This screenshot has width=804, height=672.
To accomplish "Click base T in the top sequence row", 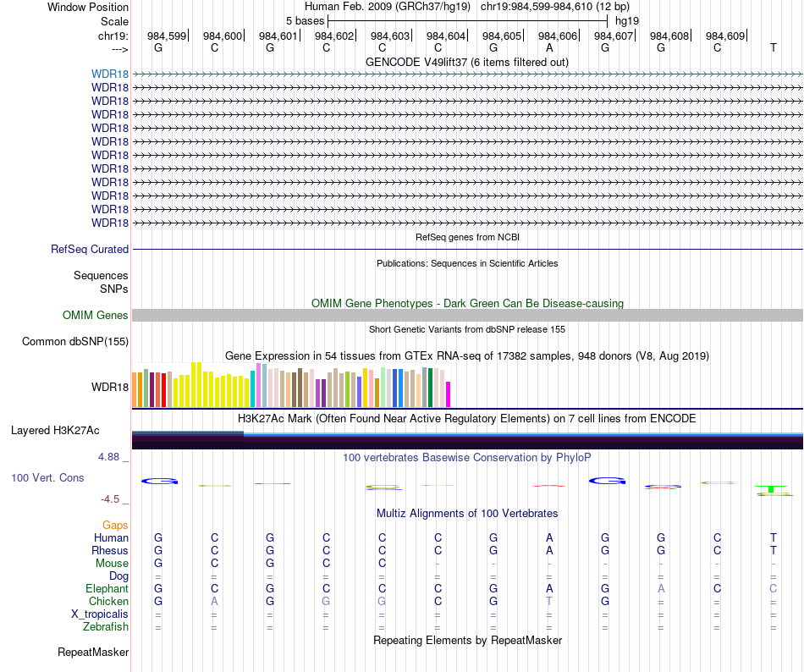I will coord(774,47).
